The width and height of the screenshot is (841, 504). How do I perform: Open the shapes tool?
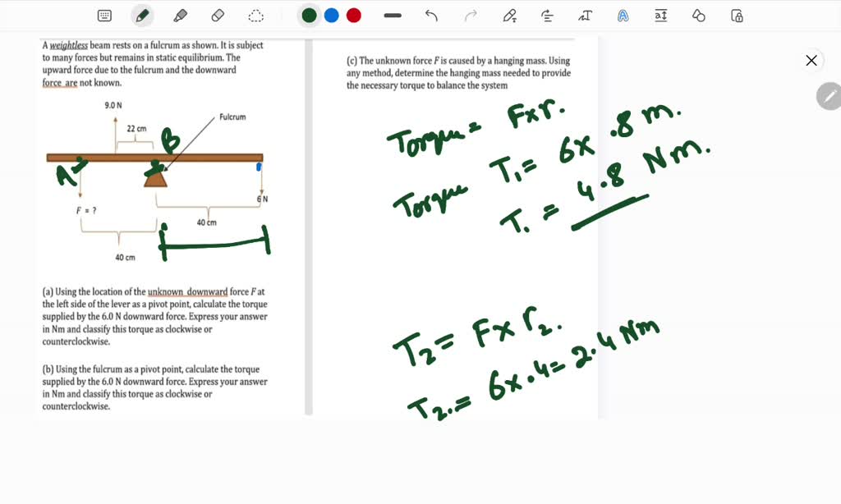coord(698,16)
